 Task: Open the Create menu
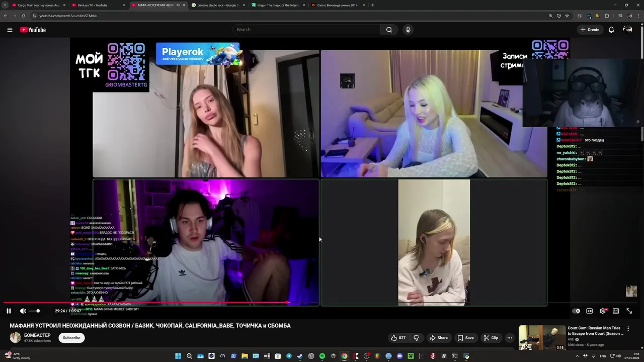(x=590, y=30)
